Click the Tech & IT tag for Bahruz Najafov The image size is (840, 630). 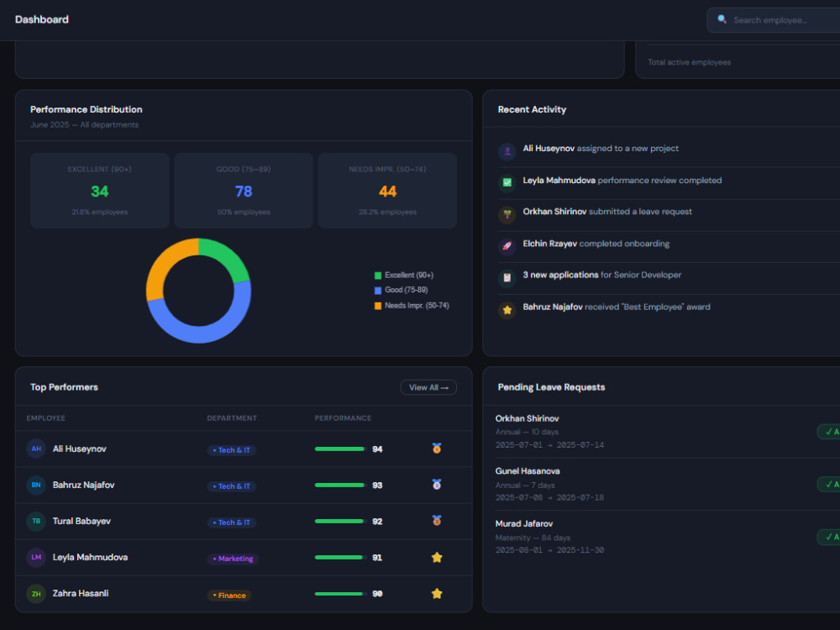tap(232, 486)
